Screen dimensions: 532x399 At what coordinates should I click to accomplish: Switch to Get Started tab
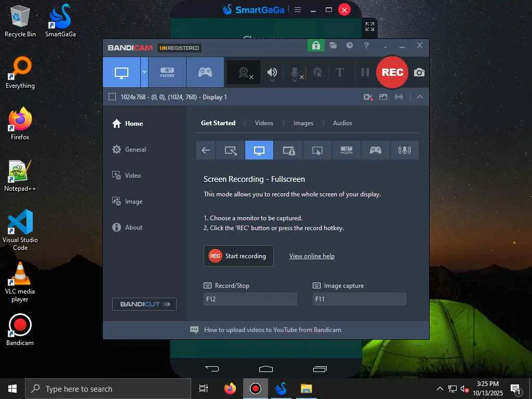coord(218,123)
